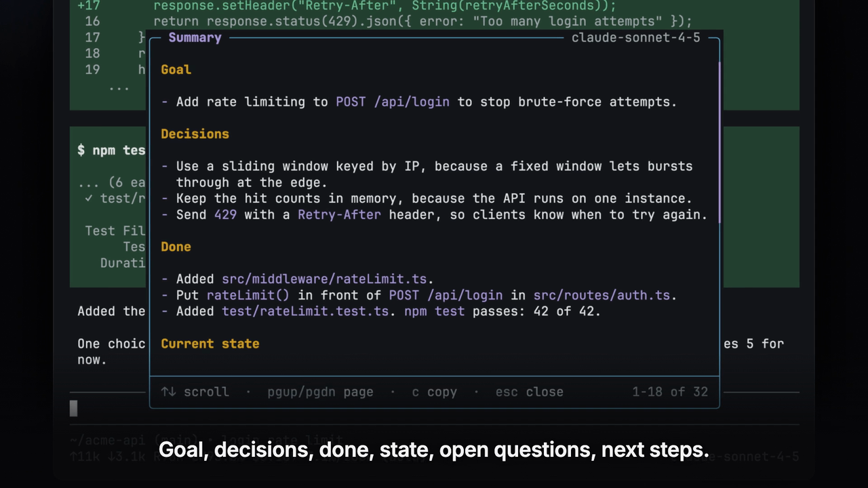Click the terminal prompt input cursor

click(74, 408)
